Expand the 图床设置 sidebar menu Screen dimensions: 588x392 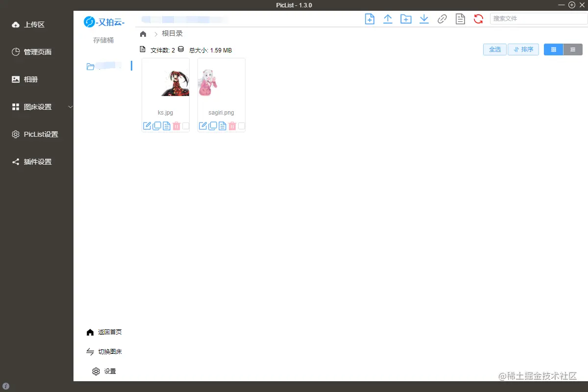[37, 107]
